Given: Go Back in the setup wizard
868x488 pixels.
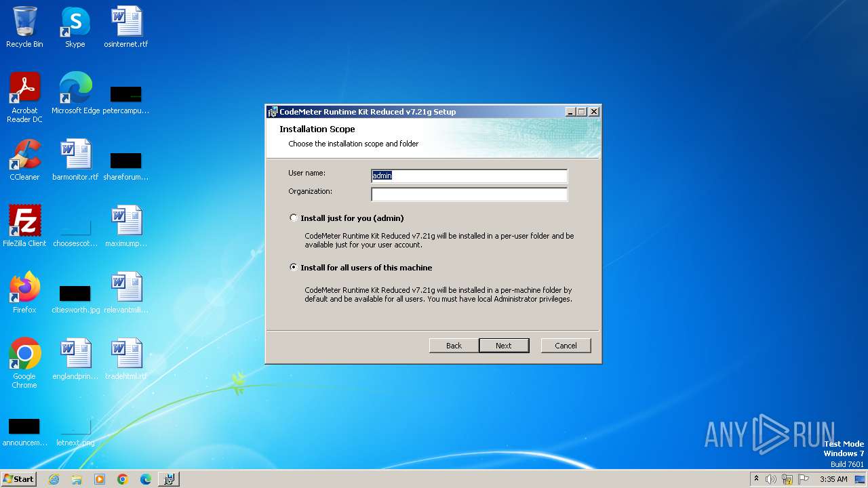Looking at the screenshot, I should (x=454, y=346).
